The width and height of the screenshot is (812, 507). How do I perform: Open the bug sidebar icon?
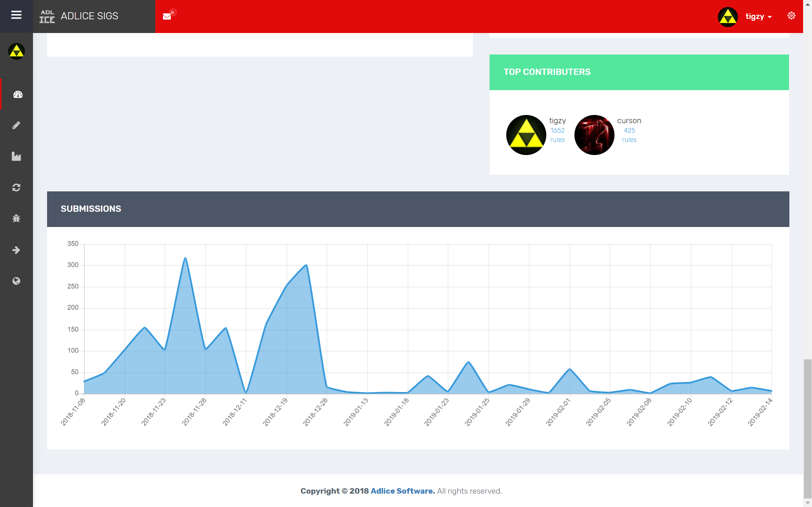point(16,218)
